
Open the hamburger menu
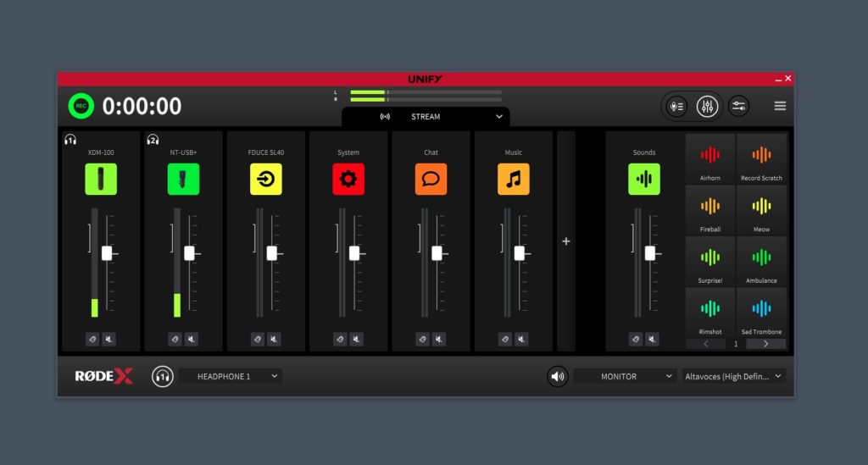click(780, 106)
